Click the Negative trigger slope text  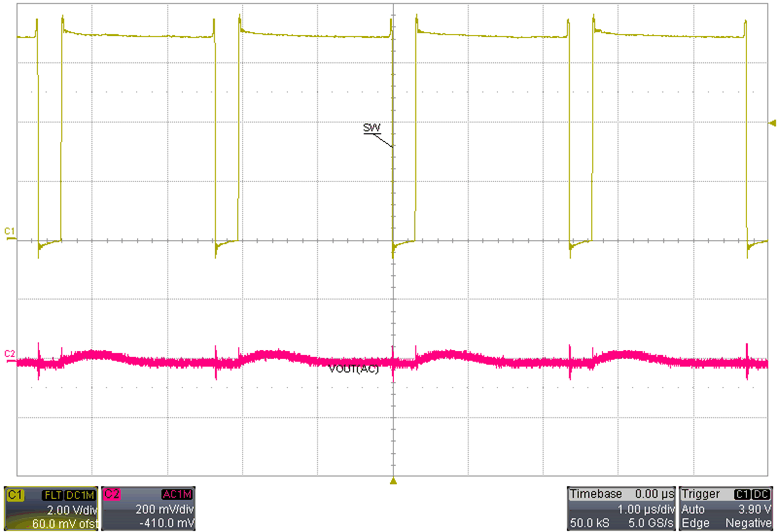click(749, 523)
